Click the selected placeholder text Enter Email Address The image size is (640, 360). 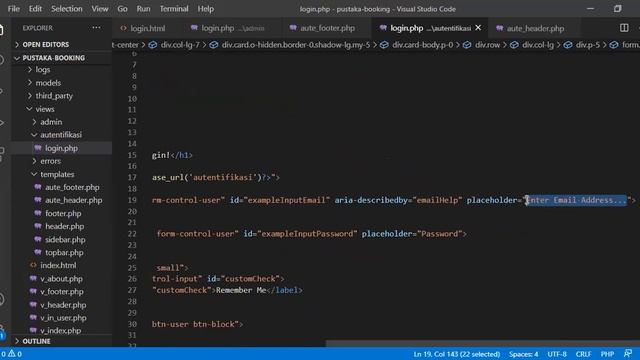(x=576, y=200)
